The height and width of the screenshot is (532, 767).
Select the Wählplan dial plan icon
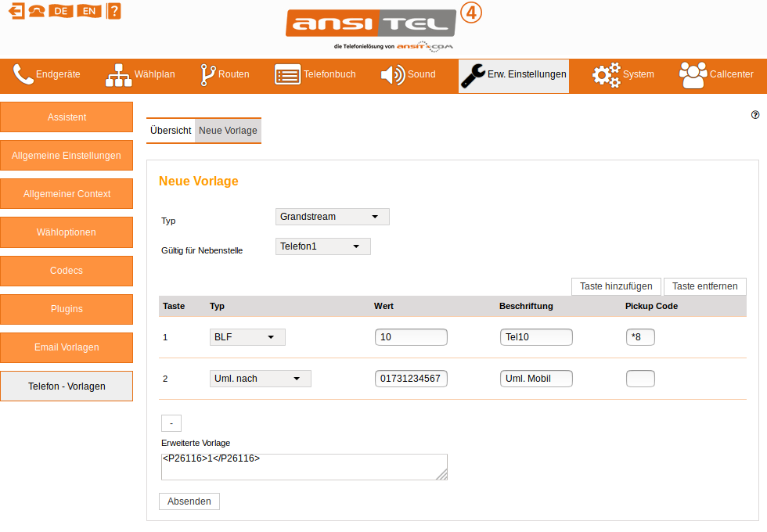coord(117,74)
